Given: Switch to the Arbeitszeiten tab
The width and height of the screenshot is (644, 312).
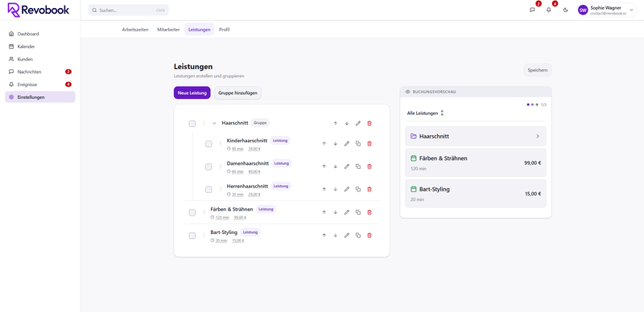Looking at the screenshot, I should (135, 30).
